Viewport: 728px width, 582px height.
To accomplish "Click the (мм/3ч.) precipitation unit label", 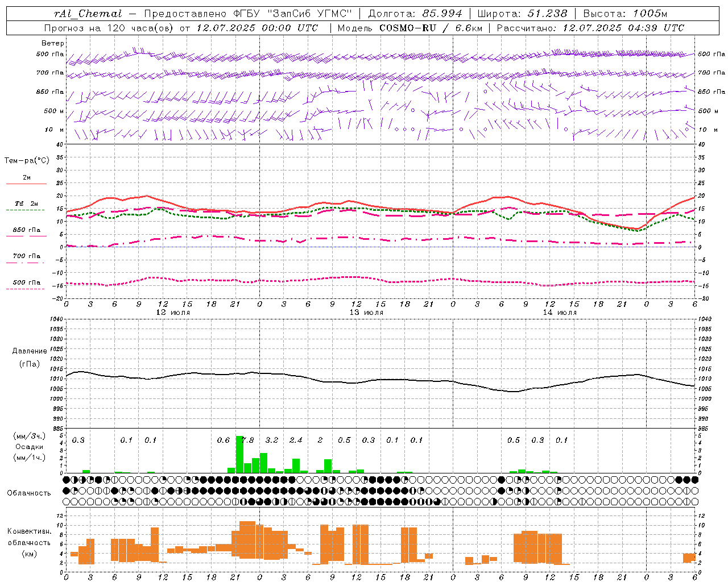I will pos(30,436).
